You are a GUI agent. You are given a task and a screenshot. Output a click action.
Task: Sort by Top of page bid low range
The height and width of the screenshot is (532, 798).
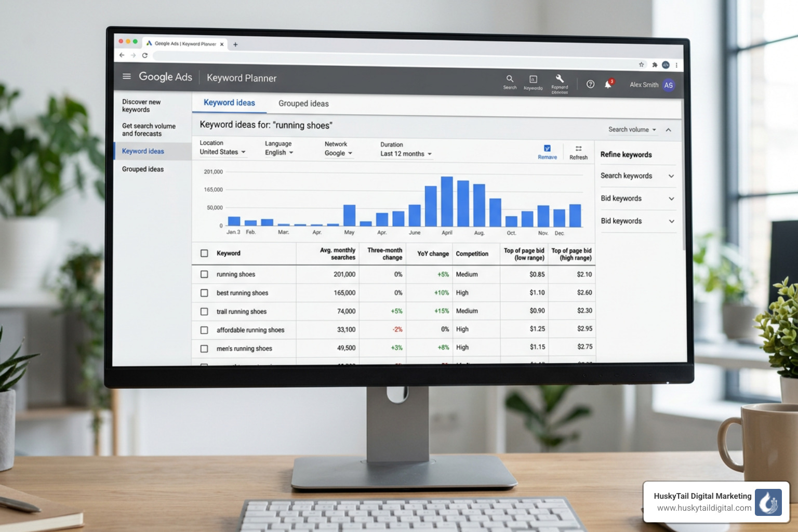[524, 254]
